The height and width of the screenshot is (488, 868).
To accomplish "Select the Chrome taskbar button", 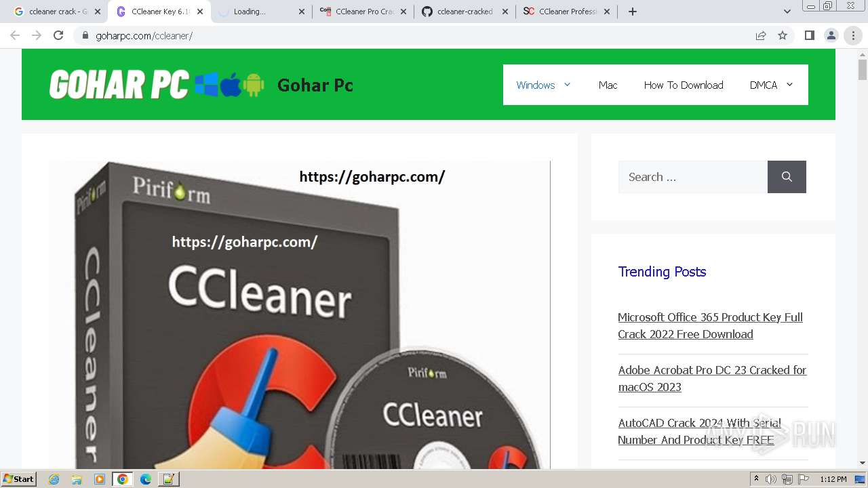I will [x=122, y=479].
